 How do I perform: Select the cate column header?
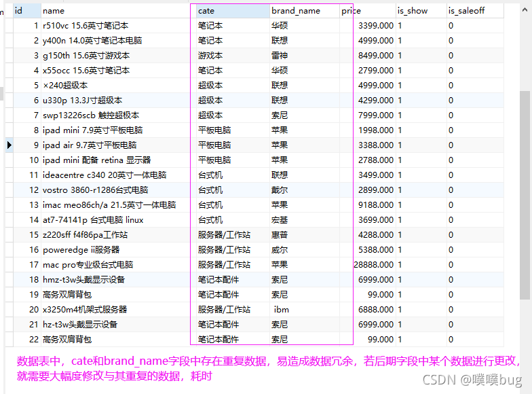(x=233, y=11)
